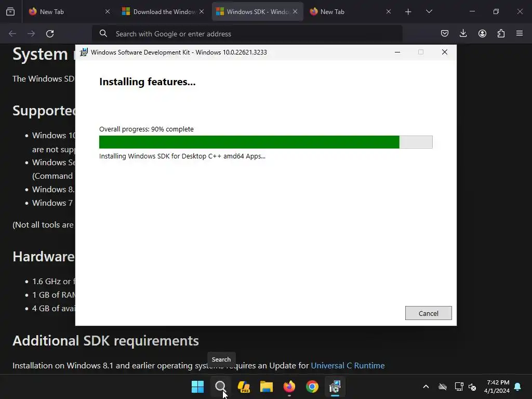This screenshot has width=532, height=399.
Task: Click the Overall progress 90% complete text
Action: coord(146,129)
